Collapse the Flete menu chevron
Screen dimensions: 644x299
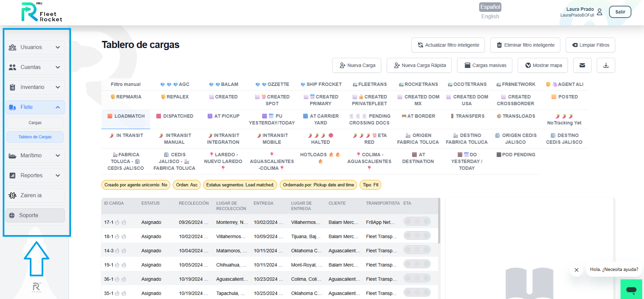tap(58, 107)
